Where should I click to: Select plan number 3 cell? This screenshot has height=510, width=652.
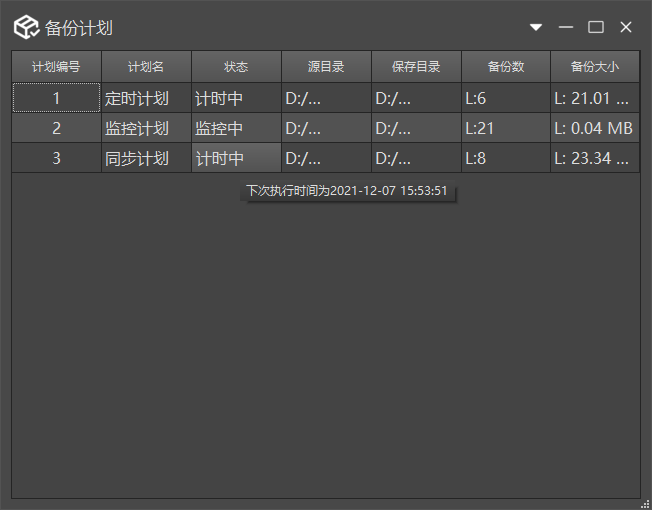pos(57,158)
